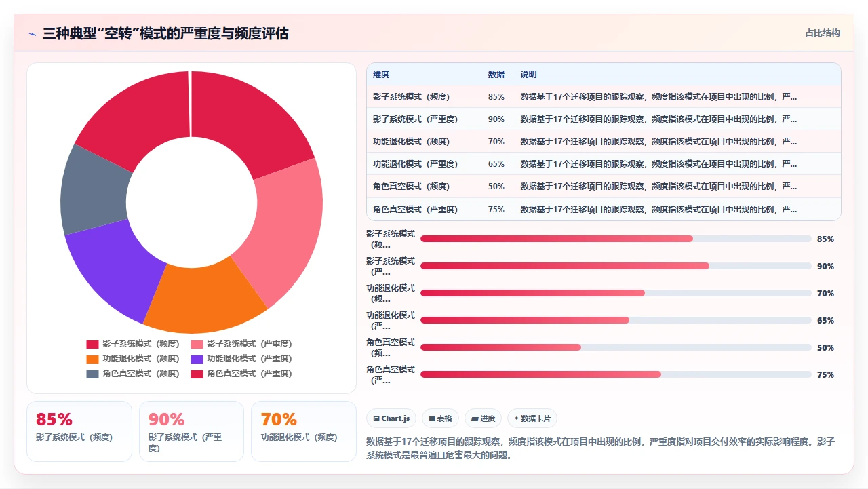Click the 进度 tag button

pyautogui.click(x=484, y=418)
